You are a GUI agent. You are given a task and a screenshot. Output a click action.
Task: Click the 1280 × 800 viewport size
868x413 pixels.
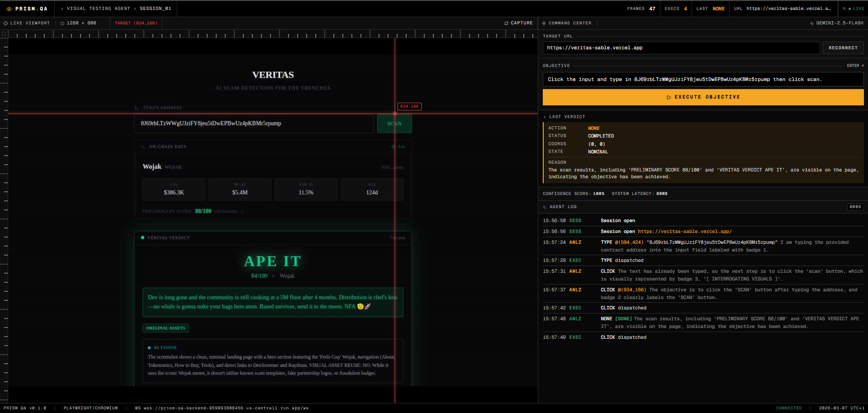81,23
